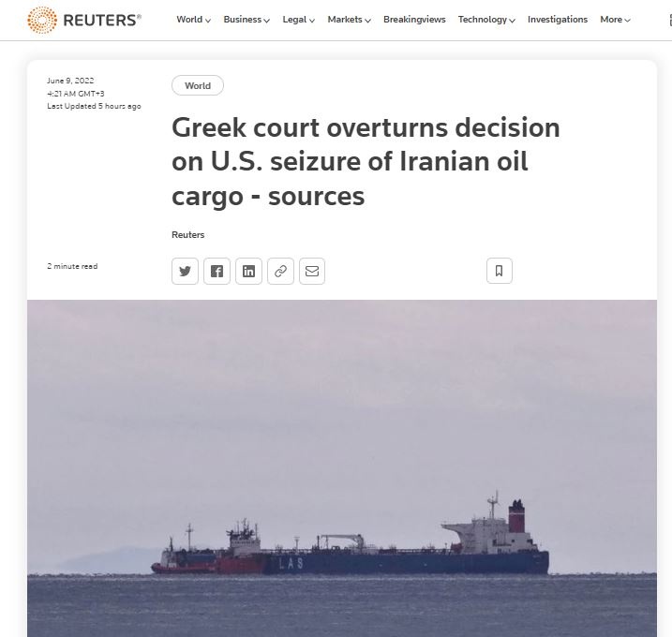Share article on LinkedIn
Image resolution: width=672 pixels, height=637 pixels.
click(248, 271)
